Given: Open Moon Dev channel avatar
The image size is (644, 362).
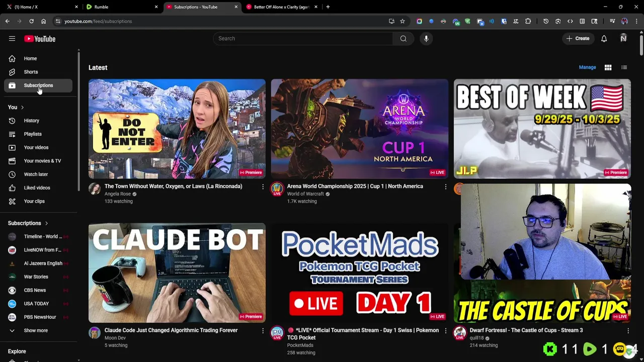Looking at the screenshot, I should [95, 333].
